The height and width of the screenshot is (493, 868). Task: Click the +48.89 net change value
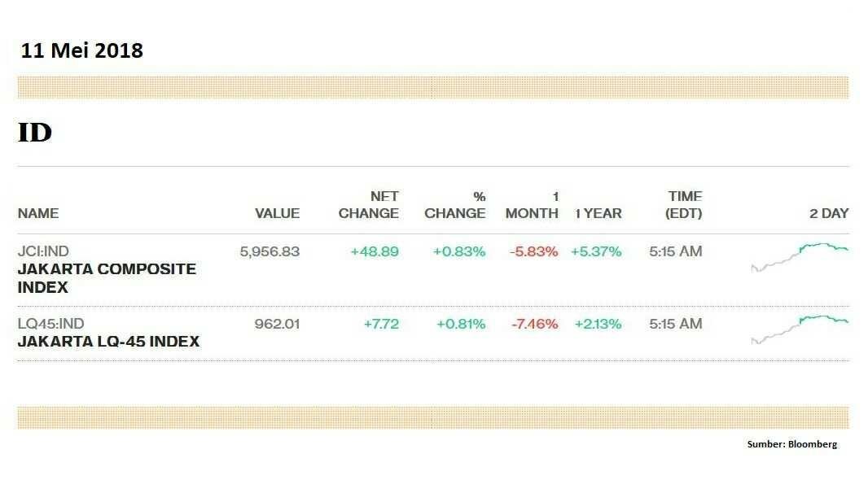[x=375, y=251]
